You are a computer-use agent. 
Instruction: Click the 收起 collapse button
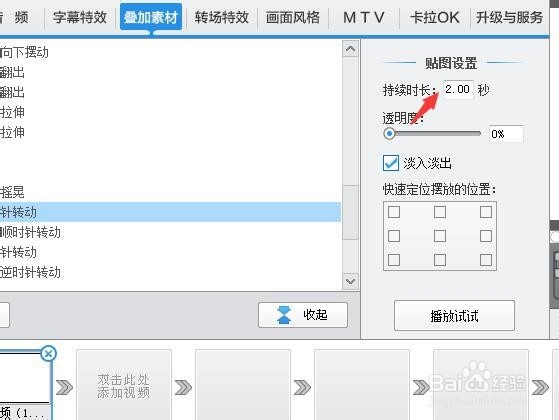(x=303, y=315)
